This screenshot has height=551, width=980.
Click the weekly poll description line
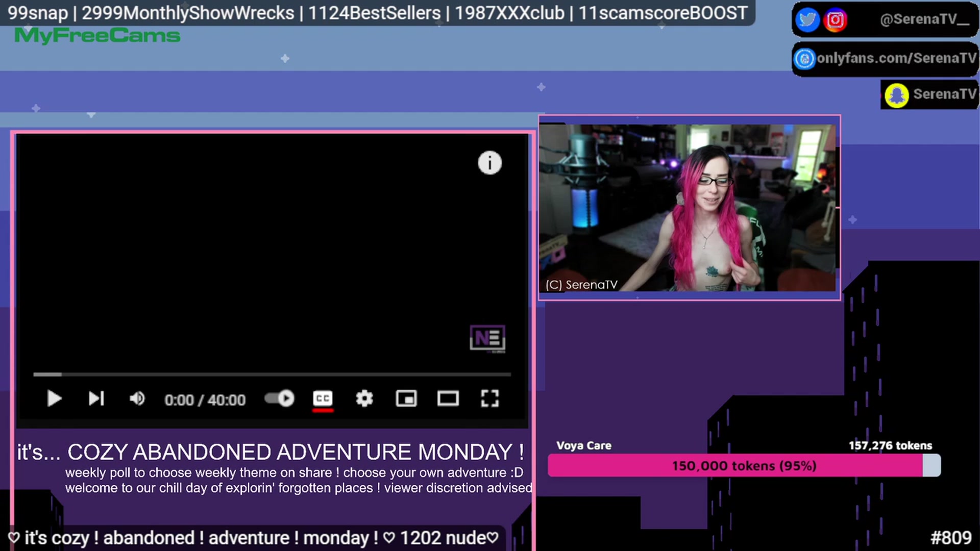coord(294,472)
